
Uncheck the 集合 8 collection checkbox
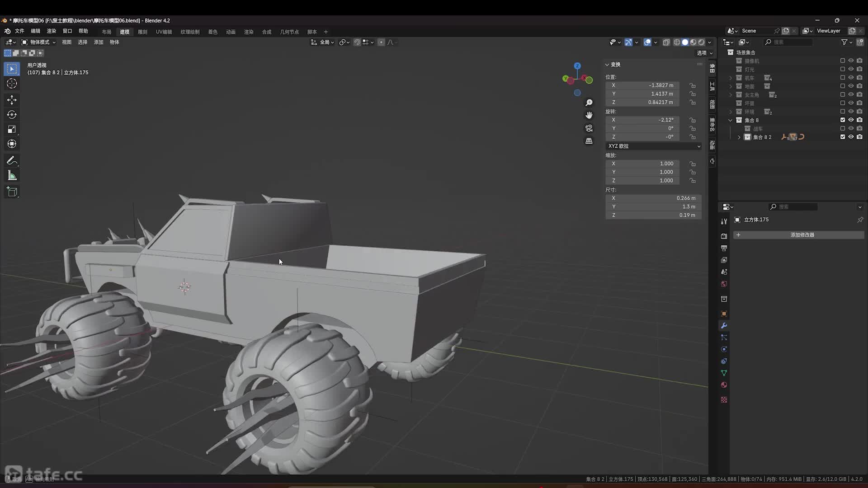843,120
